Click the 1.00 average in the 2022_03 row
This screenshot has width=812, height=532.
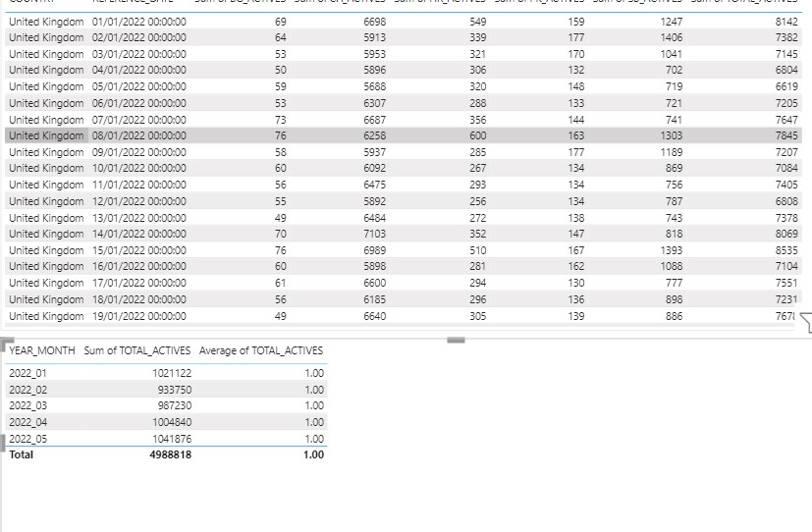coord(314,405)
